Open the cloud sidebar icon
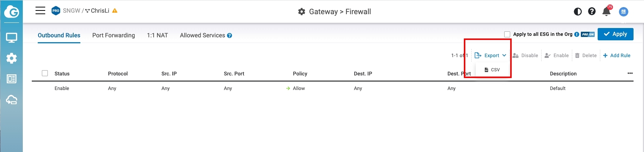 [x=12, y=100]
